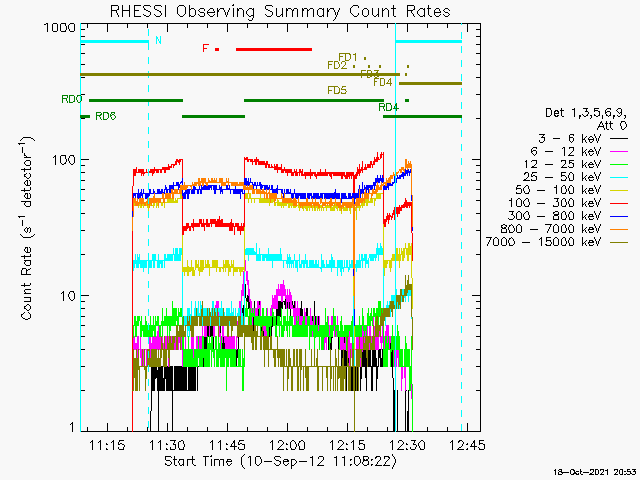This screenshot has height=480, width=640.
Task: Click the green 'RD0' flag label
Action: (x=72, y=99)
